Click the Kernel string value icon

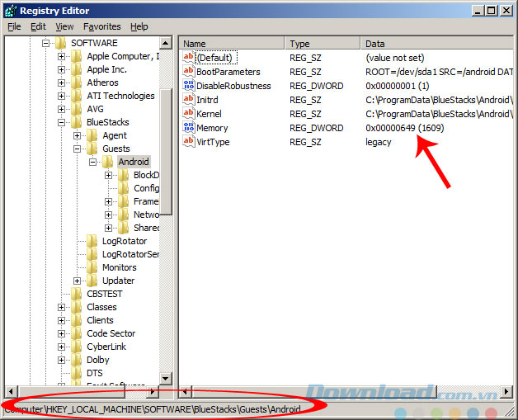[189, 113]
